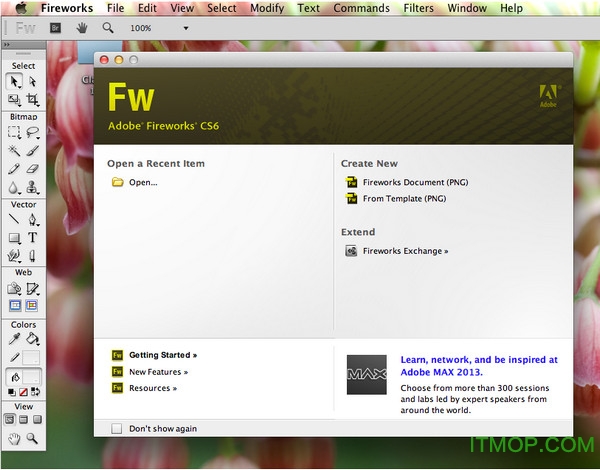Select the Zoom tool in tools panel
The height and width of the screenshot is (470, 600).
tap(32, 439)
